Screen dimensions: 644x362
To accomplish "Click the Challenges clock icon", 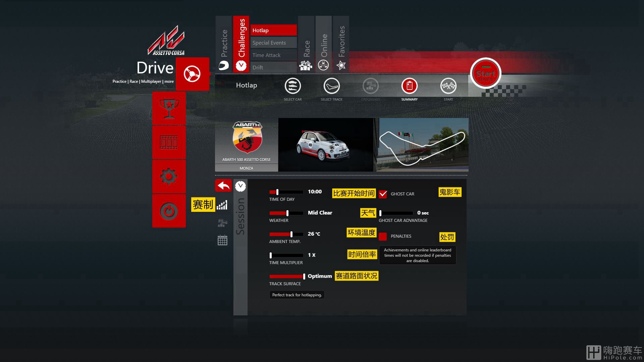I will [x=241, y=66].
